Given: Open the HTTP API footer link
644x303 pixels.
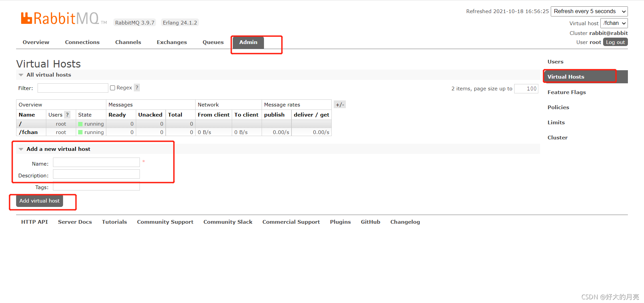Looking at the screenshot, I should 35,222.
